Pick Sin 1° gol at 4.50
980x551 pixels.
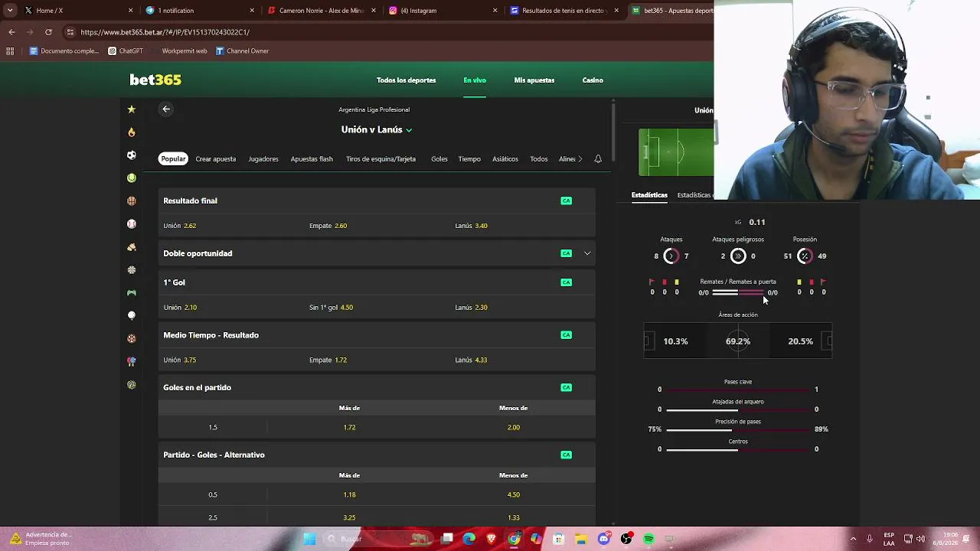(377, 308)
